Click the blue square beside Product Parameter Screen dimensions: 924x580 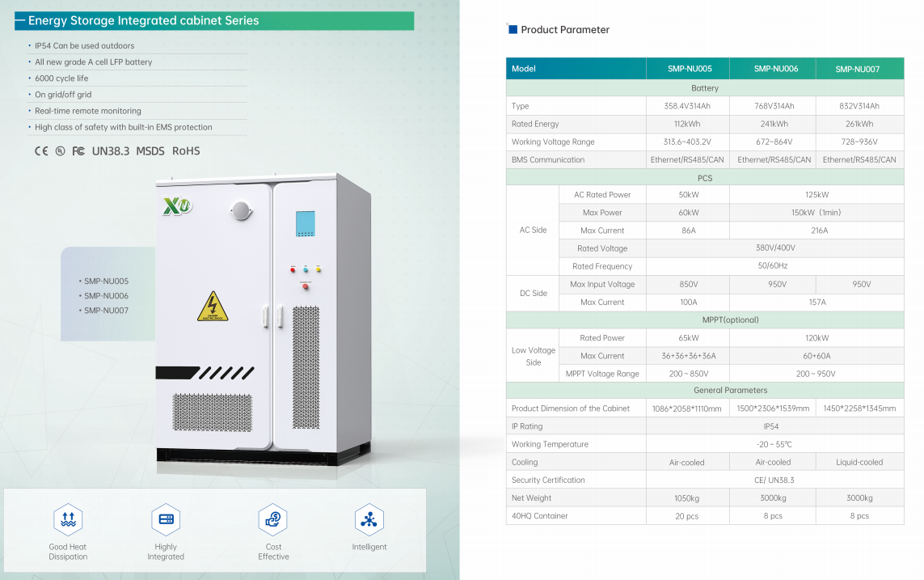513,30
